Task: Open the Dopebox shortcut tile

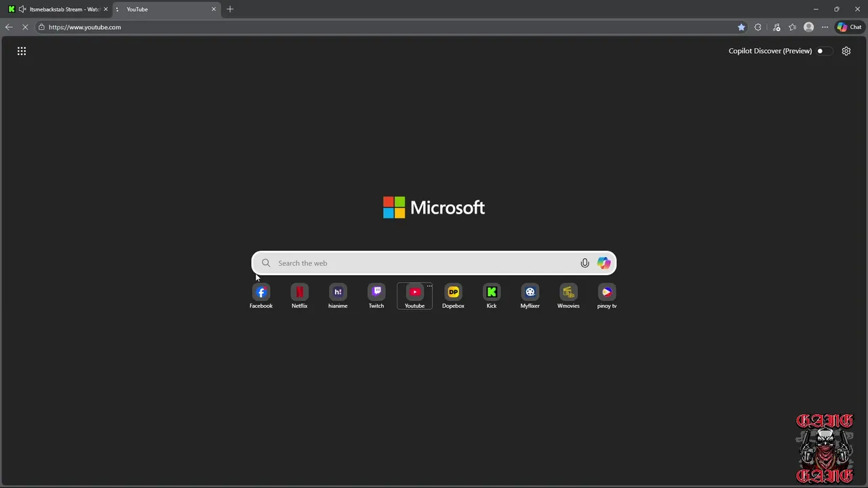Action: [453, 296]
